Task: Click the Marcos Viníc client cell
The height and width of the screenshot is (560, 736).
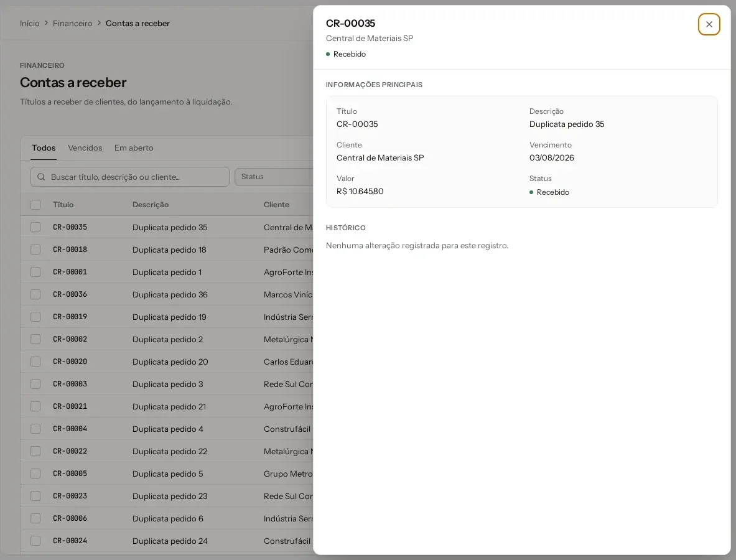Action: 288,295
